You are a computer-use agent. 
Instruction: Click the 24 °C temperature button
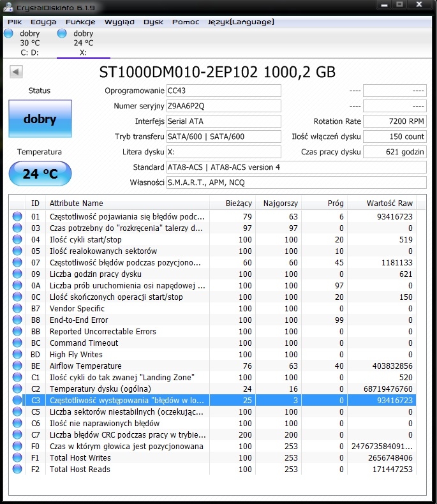tap(40, 174)
